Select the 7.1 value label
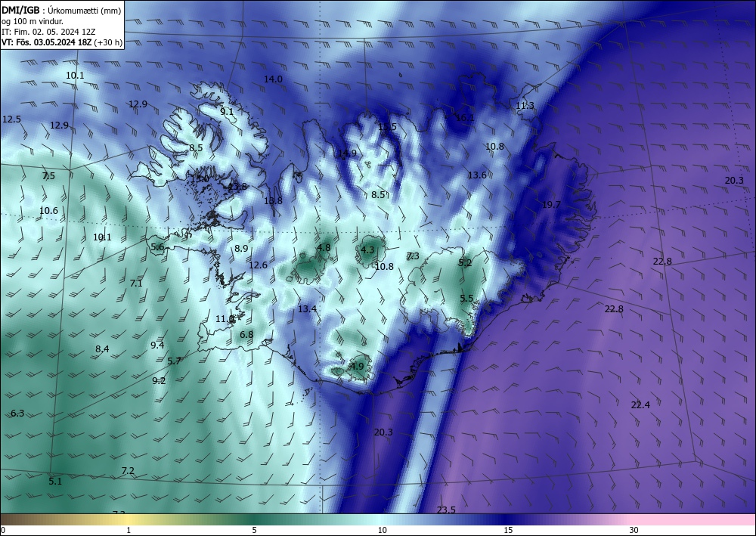756x536 pixels. point(136,283)
